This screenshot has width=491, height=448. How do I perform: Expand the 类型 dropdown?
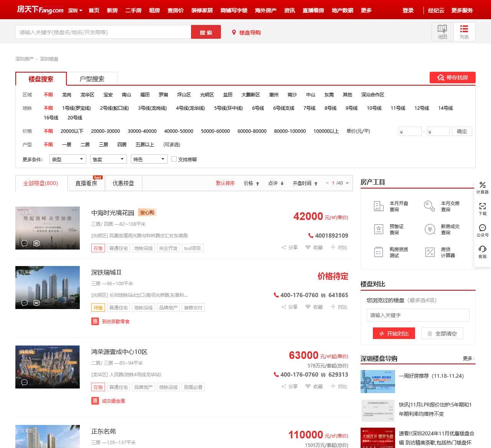coord(68,159)
